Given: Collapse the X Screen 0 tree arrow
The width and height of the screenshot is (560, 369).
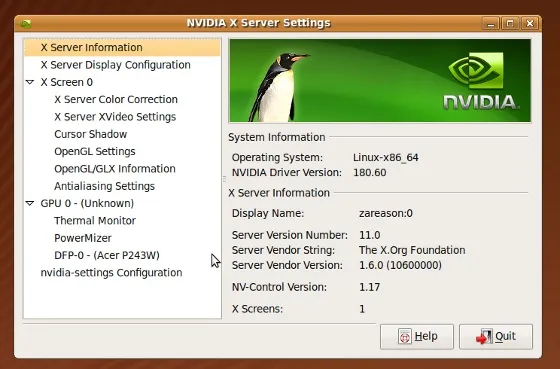Looking at the screenshot, I should pos(30,82).
